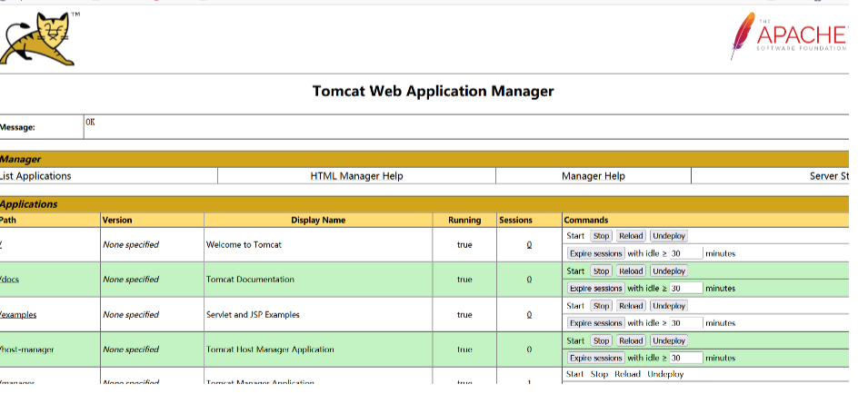Viewport: 868px width, 394px height.
Task: Open the Server Status link
Action: pos(828,176)
